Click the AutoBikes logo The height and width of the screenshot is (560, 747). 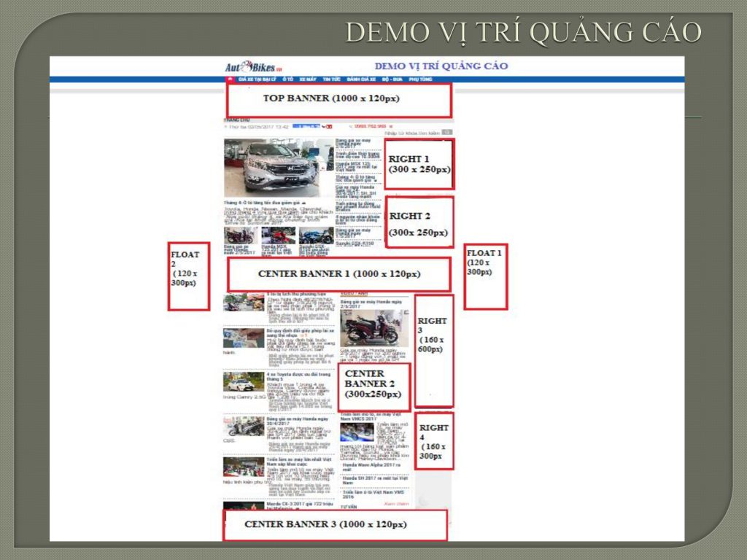point(253,66)
